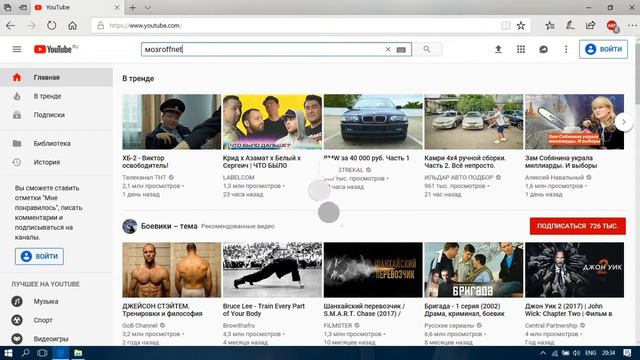Open the favorites hub icon

[x=550, y=25]
